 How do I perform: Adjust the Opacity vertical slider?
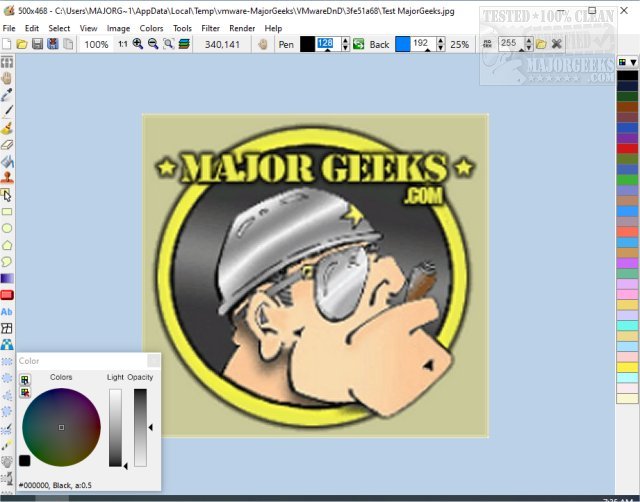click(x=140, y=427)
